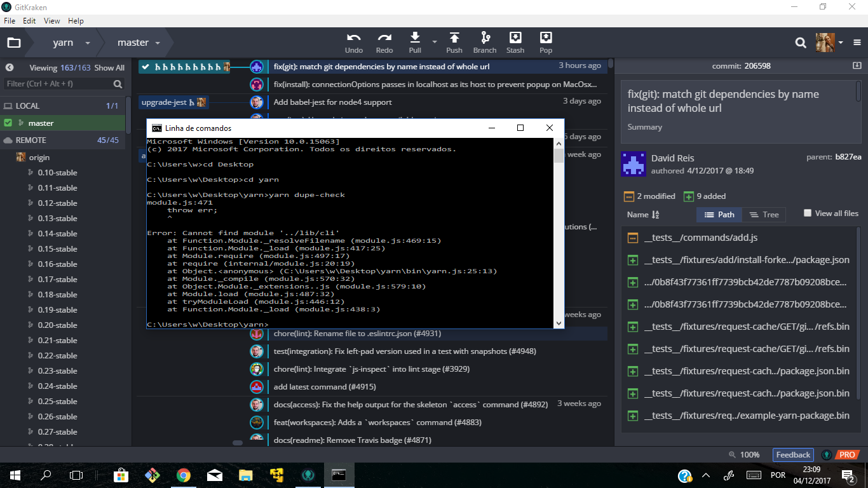Pop stash using Pop button
Image resolution: width=868 pixels, height=488 pixels.
pos(546,43)
